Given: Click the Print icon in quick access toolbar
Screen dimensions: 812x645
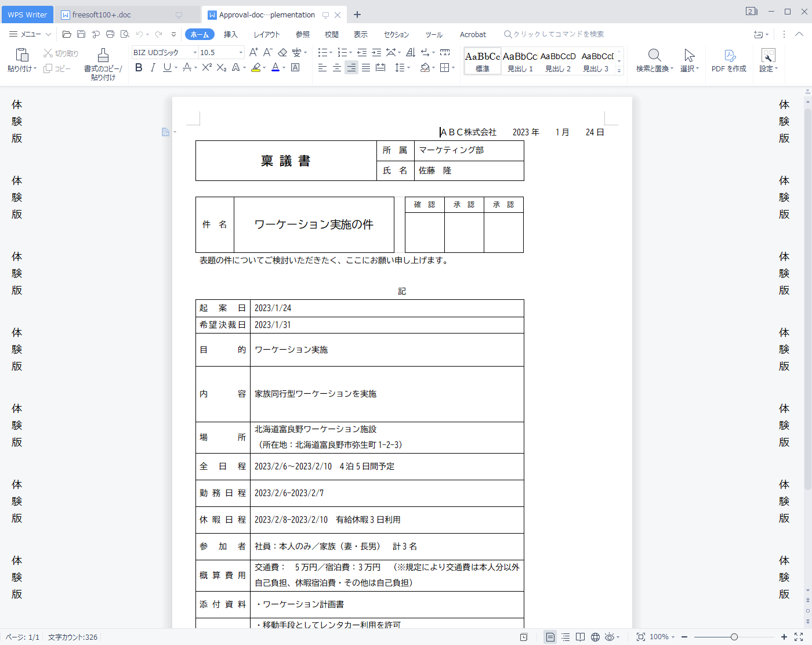Looking at the screenshot, I should pos(110,34).
